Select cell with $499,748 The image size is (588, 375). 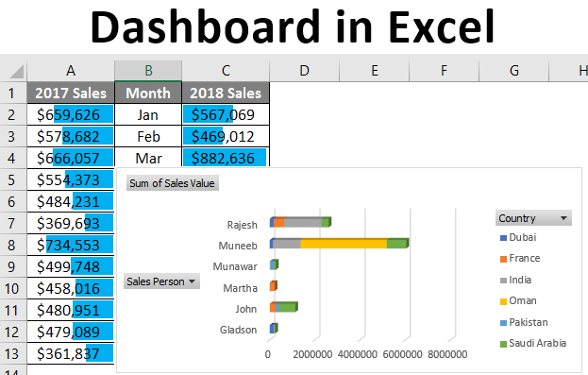(x=71, y=267)
